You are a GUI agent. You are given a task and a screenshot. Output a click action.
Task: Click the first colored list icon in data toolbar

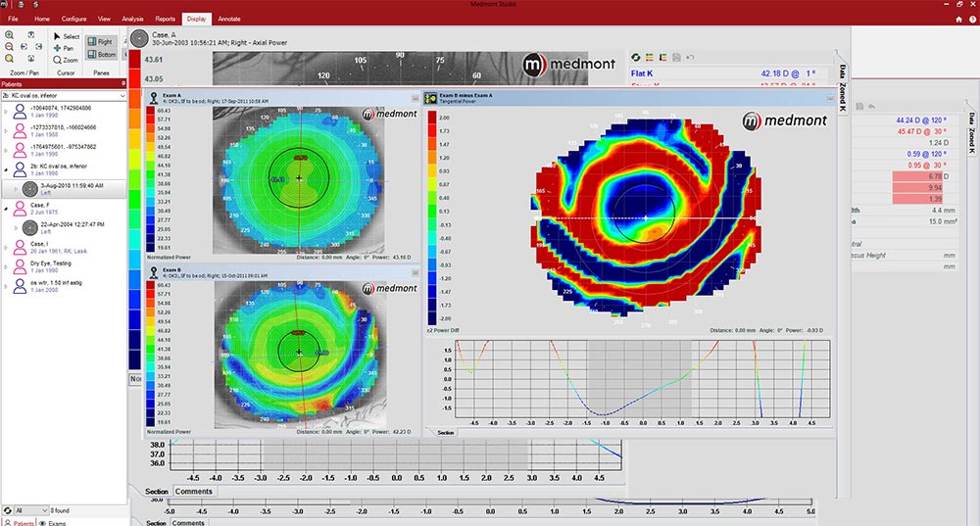click(x=650, y=58)
